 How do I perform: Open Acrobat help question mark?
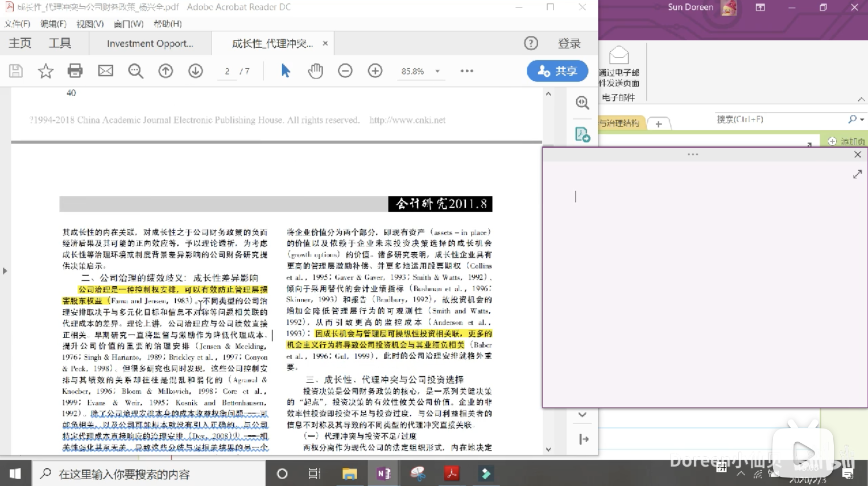click(x=531, y=43)
